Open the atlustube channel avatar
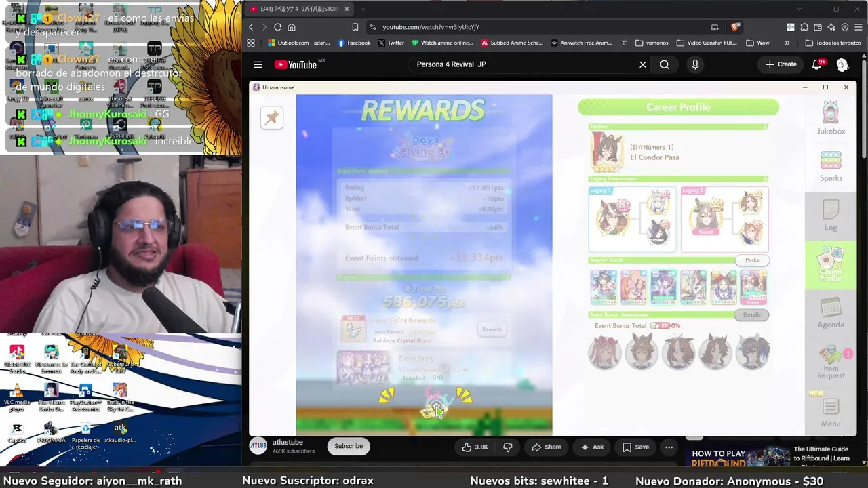 [258, 446]
